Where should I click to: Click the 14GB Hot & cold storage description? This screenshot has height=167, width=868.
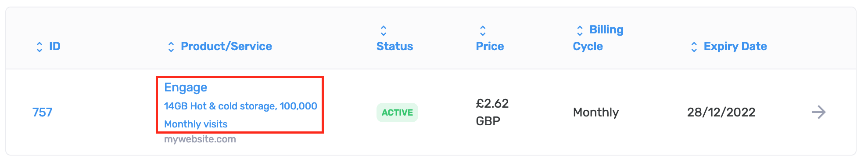pos(240,115)
